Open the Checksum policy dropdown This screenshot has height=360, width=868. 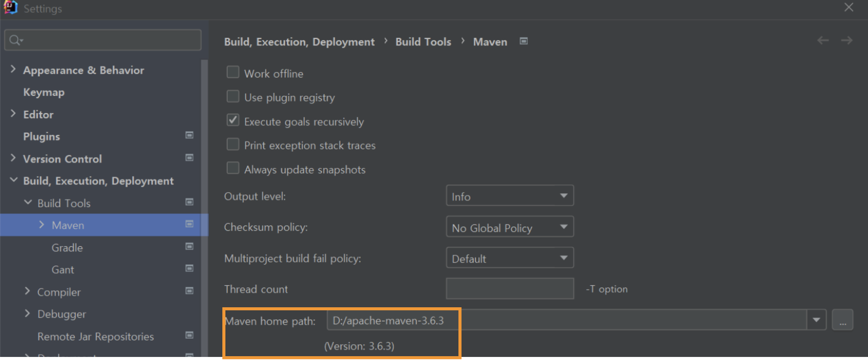510,227
